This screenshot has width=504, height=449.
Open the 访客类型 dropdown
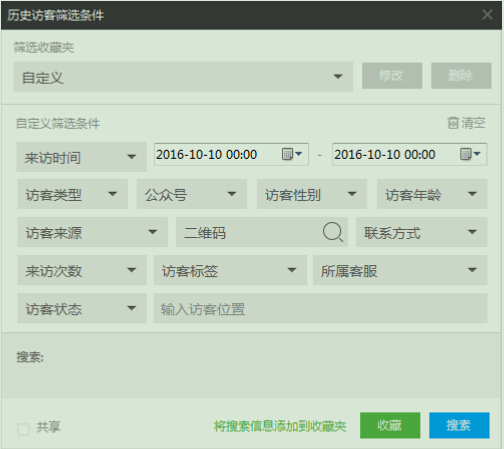tap(72, 194)
